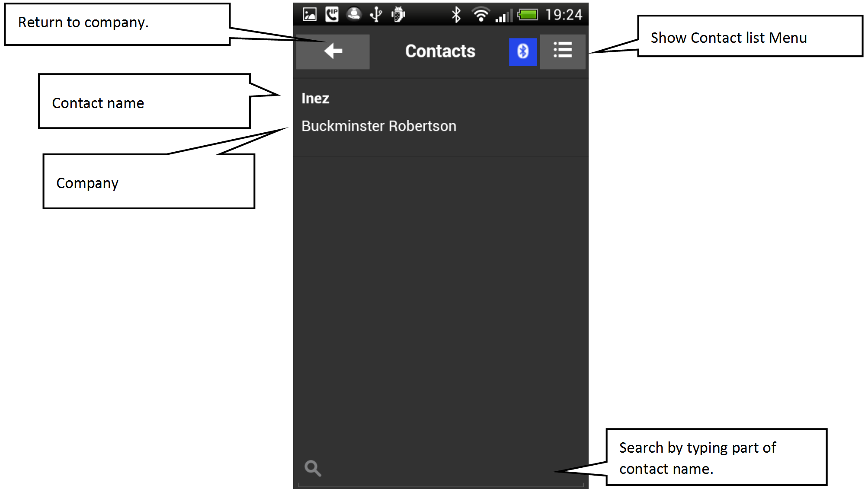This screenshot has height=489, width=868.
Task: Tap the picture notification icon
Action: pyautogui.click(x=310, y=15)
